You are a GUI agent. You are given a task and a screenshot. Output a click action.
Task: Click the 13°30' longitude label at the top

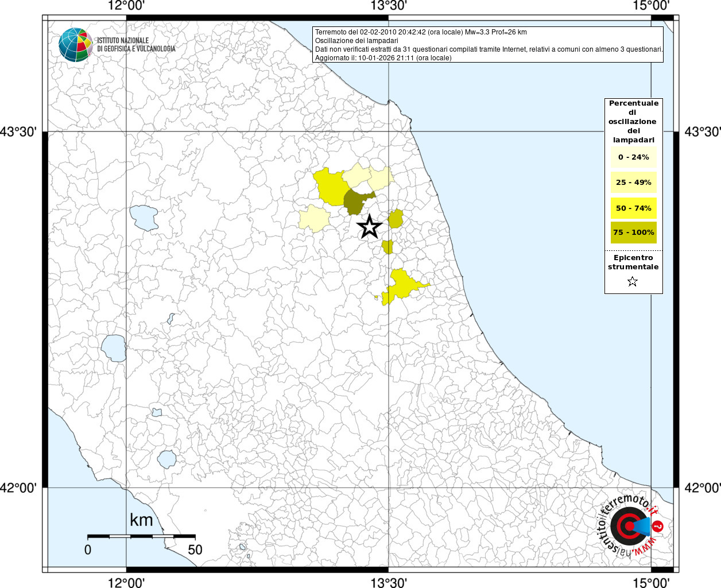point(389,6)
